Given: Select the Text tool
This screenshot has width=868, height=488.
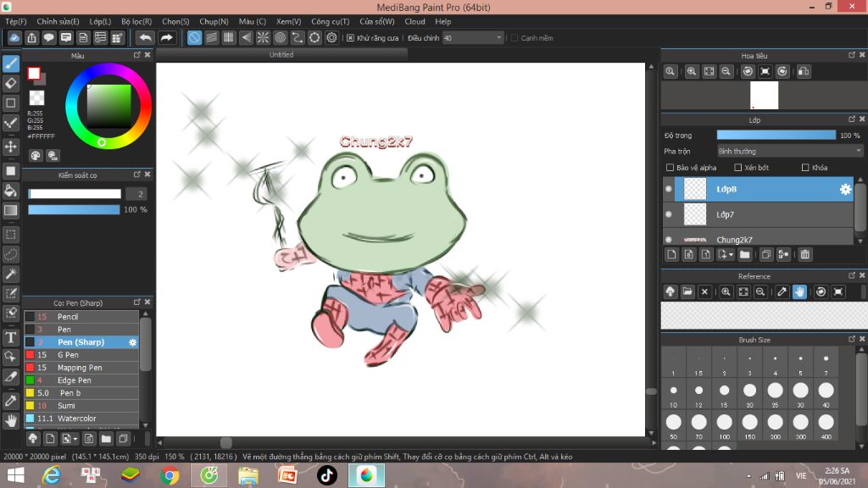Looking at the screenshot, I should [x=10, y=337].
